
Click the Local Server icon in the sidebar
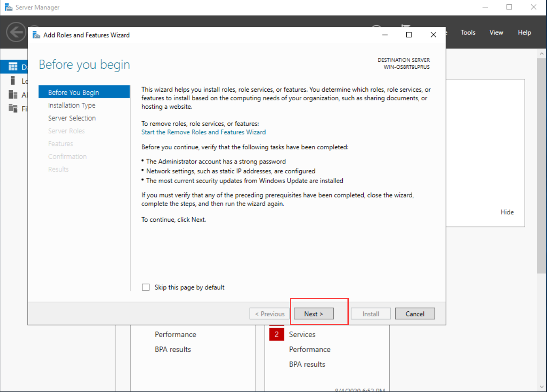[x=13, y=81]
